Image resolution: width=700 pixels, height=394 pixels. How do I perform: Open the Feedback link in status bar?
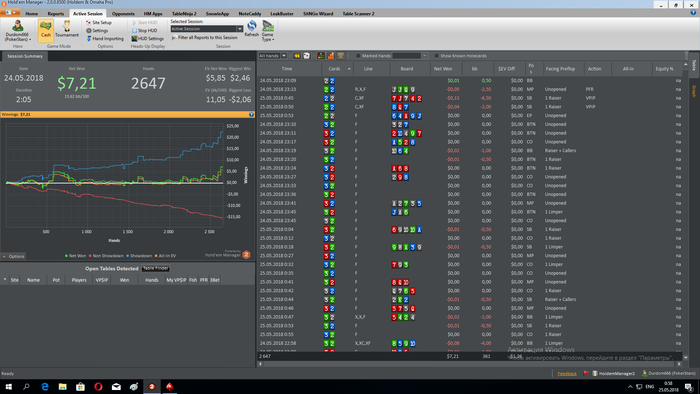pos(567,373)
